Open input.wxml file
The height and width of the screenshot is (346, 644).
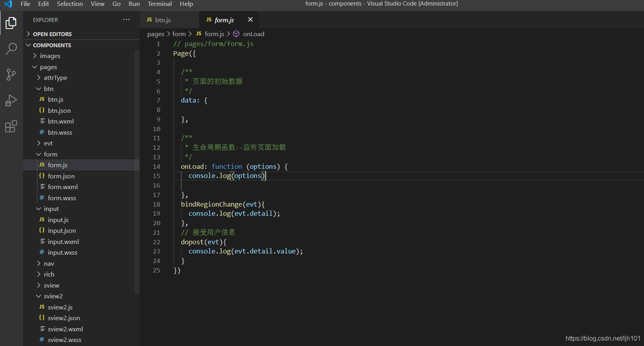point(81,242)
